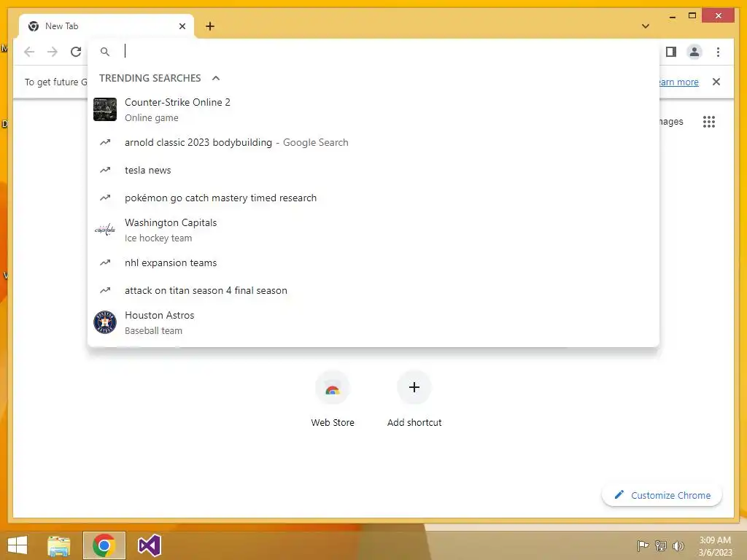
Task: Select Counter-Strike Online 2 suggestion
Action: pos(373,109)
